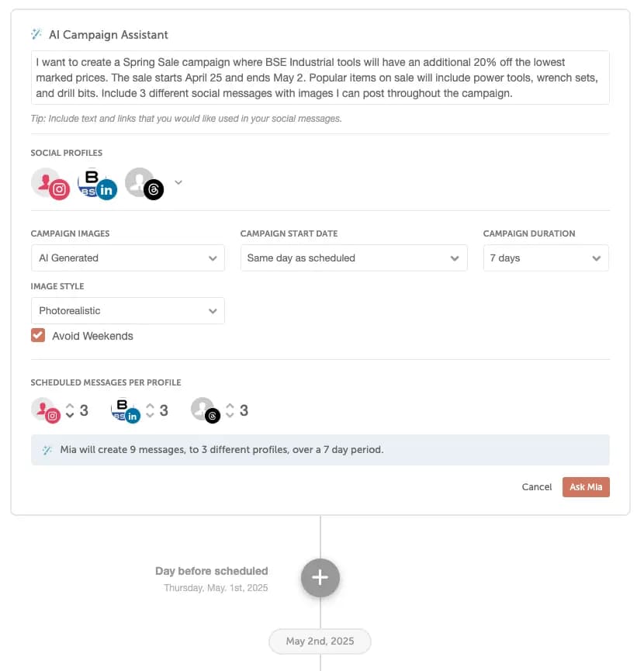644x671 pixels.
Task: Click the Threads icon in scheduled messages
Action: pos(206,410)
